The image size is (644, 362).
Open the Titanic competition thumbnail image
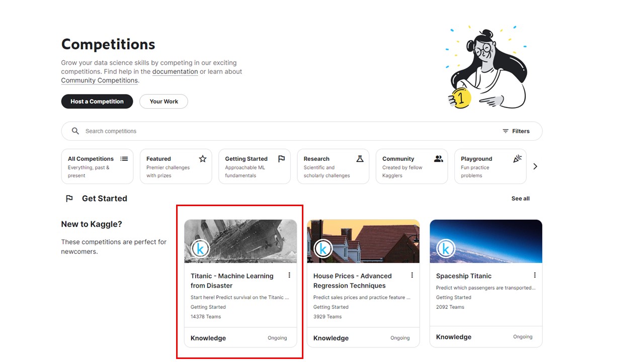240,240
